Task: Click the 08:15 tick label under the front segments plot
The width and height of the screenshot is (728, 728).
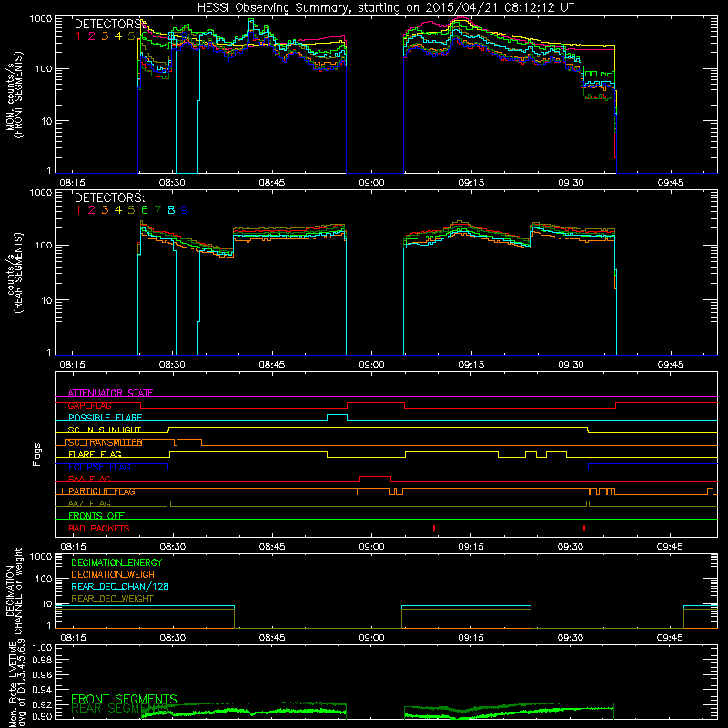Action: click(72, 183)
